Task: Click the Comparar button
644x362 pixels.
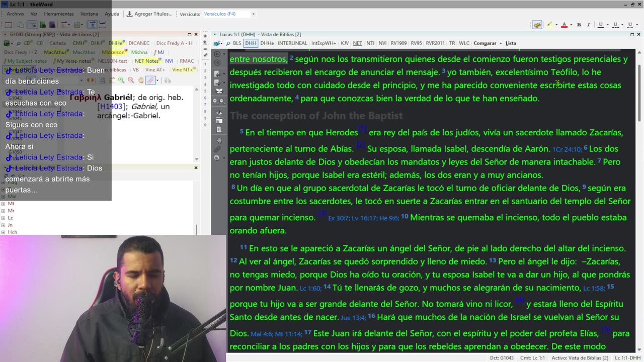Action: point(485,43)
